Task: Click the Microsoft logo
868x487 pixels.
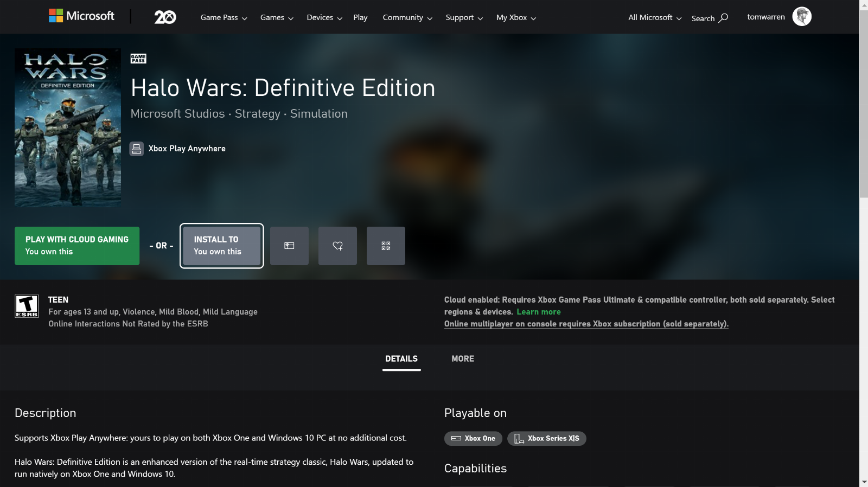Action: pyautogui.click(x=81, y=16)
